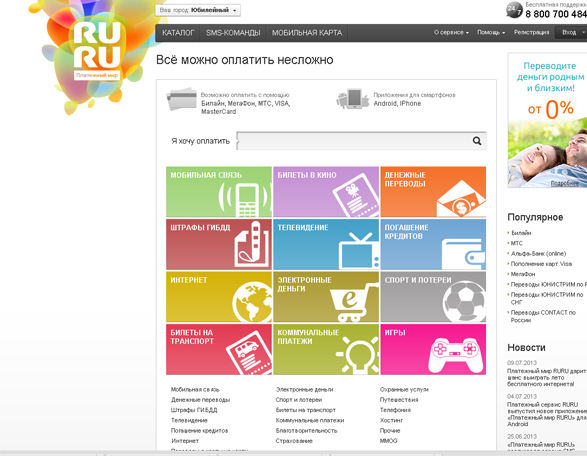587x456 pixels.
Task: Open the Мобильная связь tile
Action: tap(219, 192)
